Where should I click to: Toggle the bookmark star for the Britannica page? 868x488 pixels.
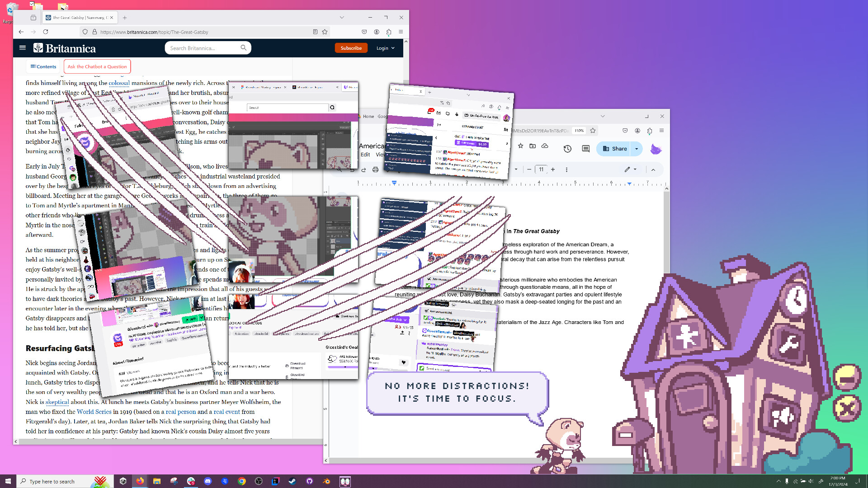coord(325,32)
